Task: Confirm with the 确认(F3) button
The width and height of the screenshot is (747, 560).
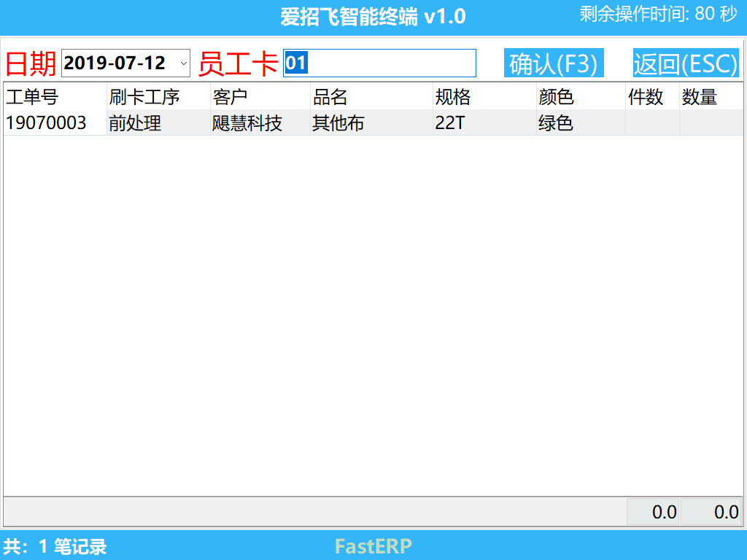Action: pos(554,63)
